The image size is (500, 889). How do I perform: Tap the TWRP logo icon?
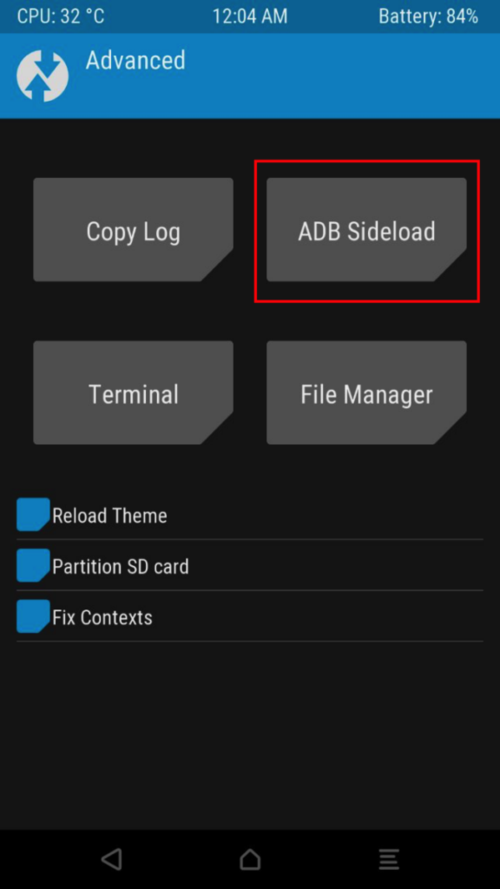click(x=43, y=76)
